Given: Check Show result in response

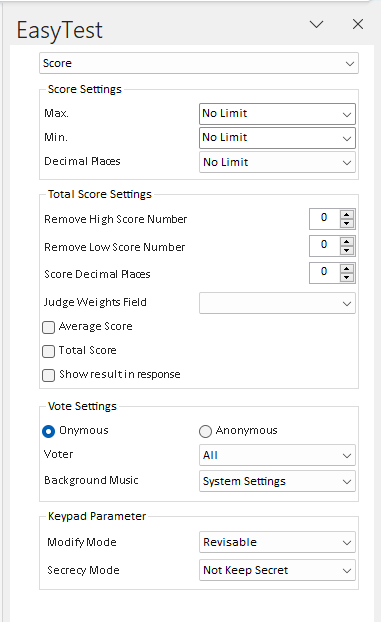Looking at the screenshot, I should pyautogui.click(x=48, y=375).
